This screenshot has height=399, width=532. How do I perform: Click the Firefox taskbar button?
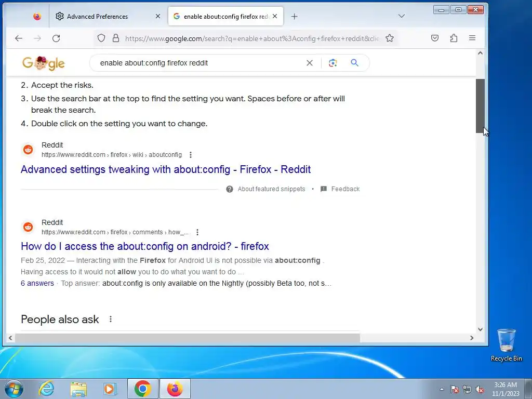tap(175, 389)
